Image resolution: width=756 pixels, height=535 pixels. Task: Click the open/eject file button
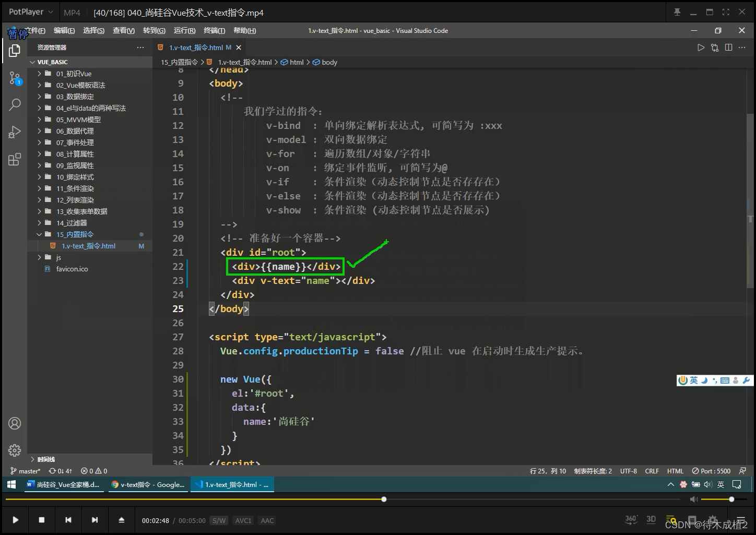pos(121,520)
